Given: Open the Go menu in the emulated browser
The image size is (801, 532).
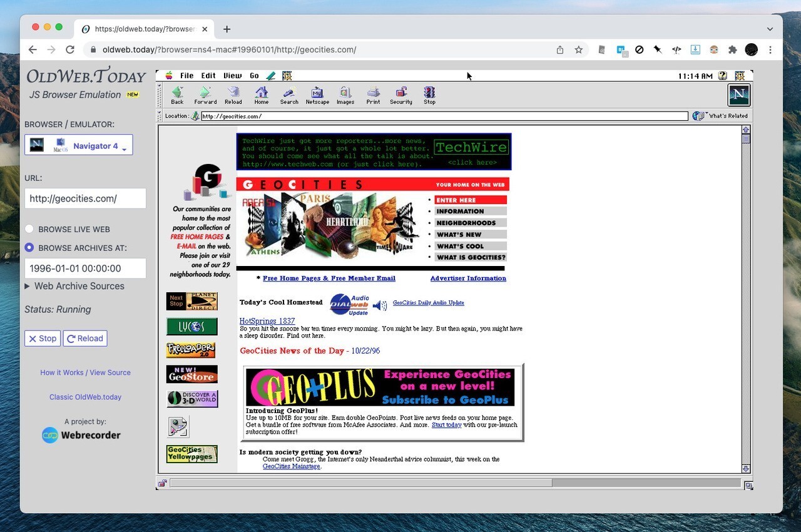Looking at the screenshot, I should tap(254, 75).
